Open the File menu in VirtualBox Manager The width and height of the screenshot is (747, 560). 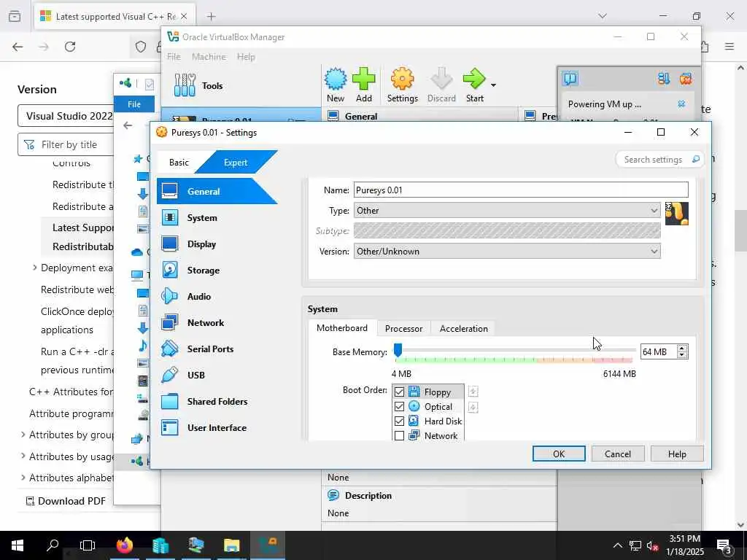click(174, 57)
